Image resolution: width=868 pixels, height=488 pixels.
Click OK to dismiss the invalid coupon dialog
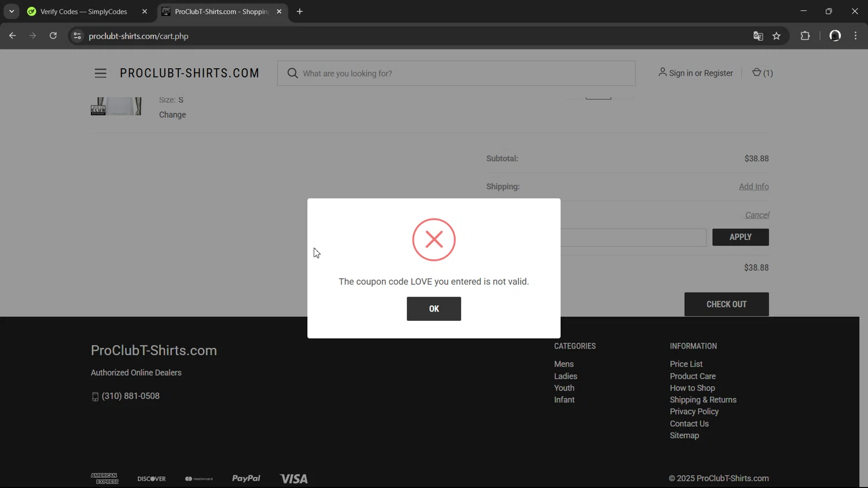click(x=433, y=309)
